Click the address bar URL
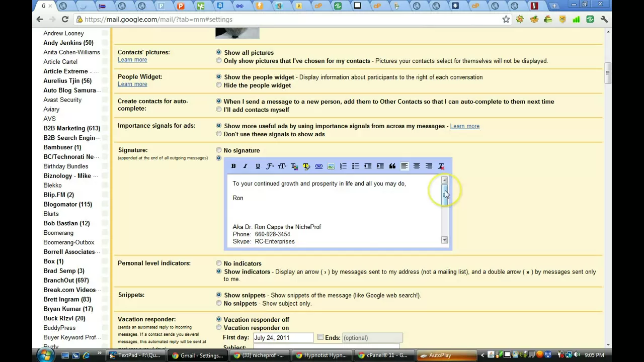Viewport: 644px width, 362px height. point(158,19)
